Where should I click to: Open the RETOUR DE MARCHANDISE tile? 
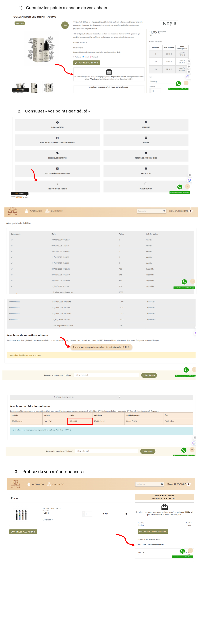[x=146, y=155]
